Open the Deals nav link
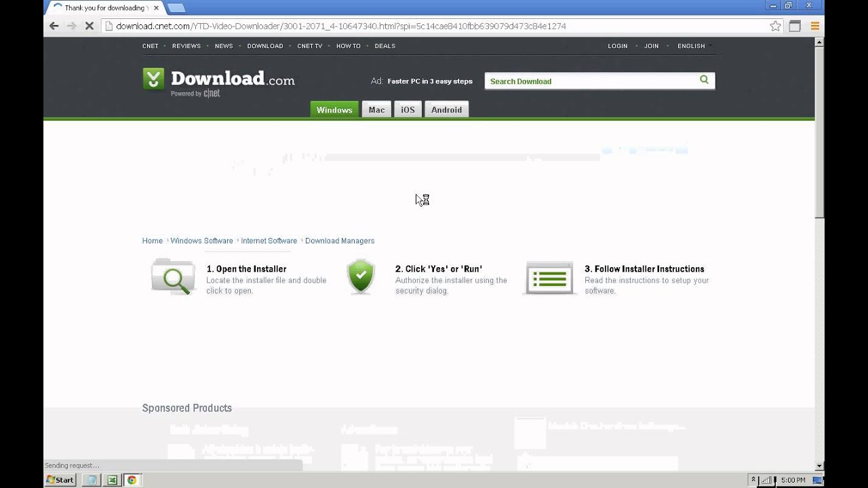868x488 pixels. (384, 46)
